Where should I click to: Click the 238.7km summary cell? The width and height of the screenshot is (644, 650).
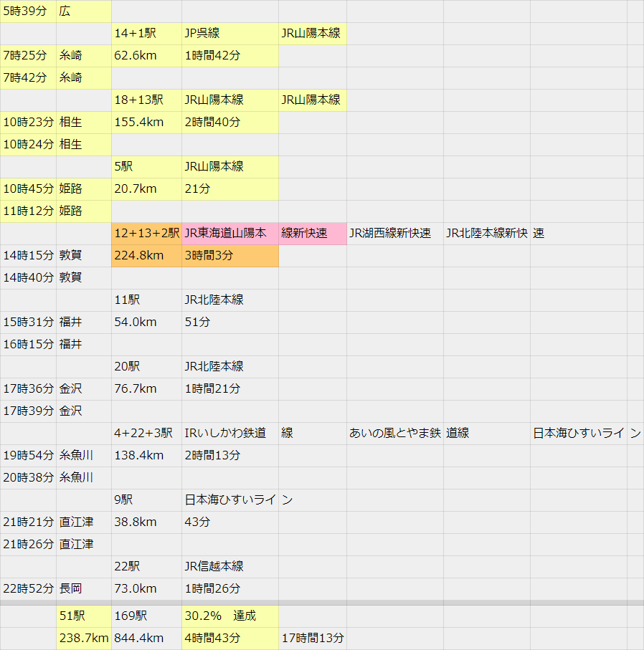click(84, 639)
